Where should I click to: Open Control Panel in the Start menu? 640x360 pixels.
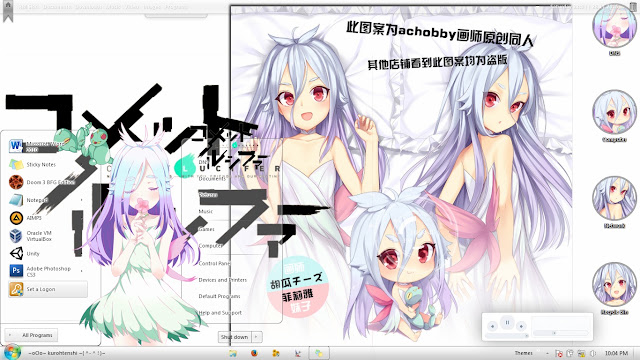click(x=214, y=264)
